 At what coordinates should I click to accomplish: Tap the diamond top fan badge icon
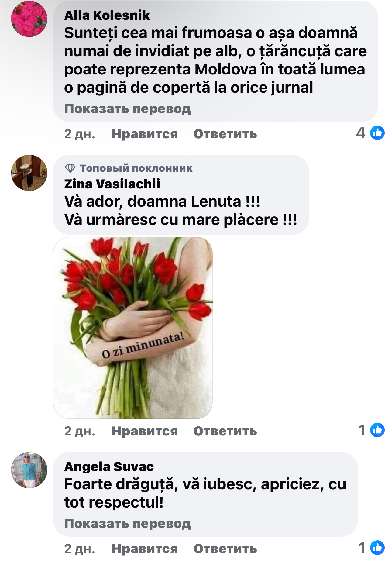point(70,168)
